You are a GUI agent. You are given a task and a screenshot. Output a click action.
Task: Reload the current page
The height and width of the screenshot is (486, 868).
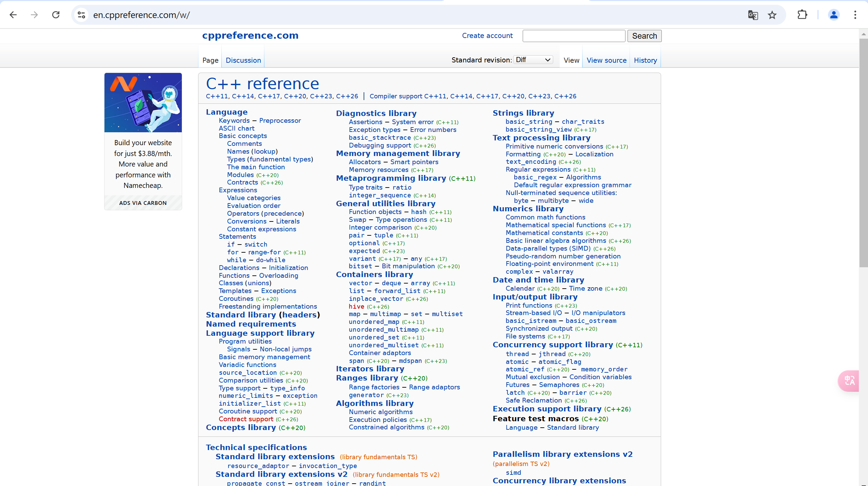point(56,15)
